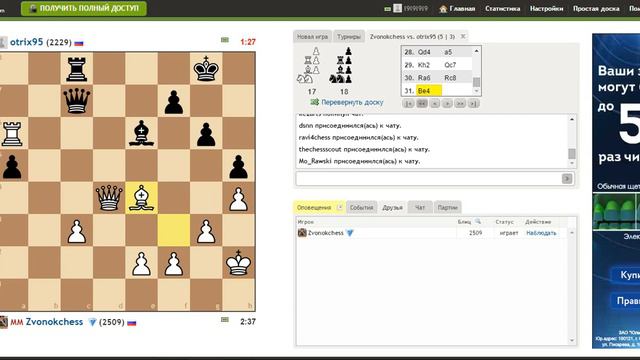Click Zvonokchess avatar in friends list
The height and width of the screenshot is (360, 640).
pos(302,233)
